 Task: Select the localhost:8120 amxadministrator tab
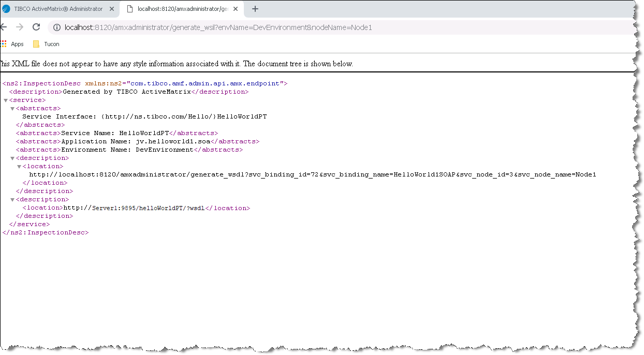coord(181,9)
